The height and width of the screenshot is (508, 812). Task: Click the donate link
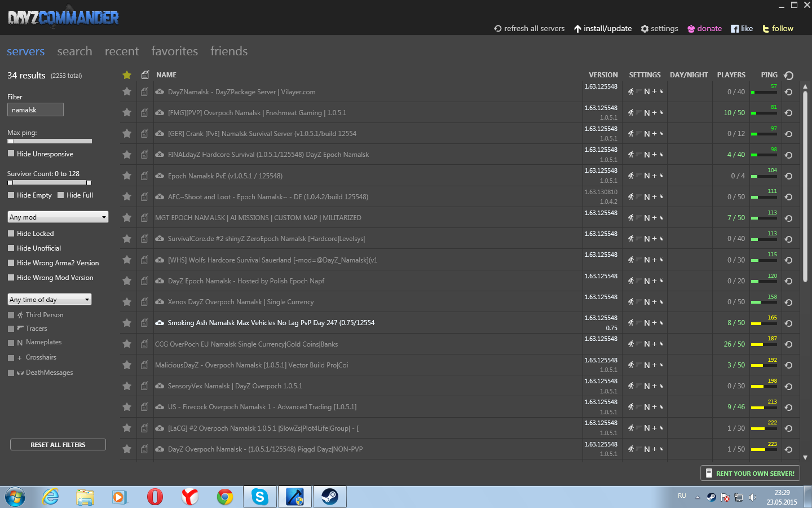[x=704, y=28]
